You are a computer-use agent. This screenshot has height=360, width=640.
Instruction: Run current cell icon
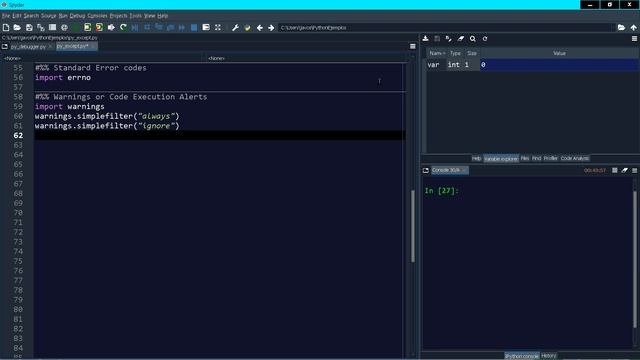(87, 27)
